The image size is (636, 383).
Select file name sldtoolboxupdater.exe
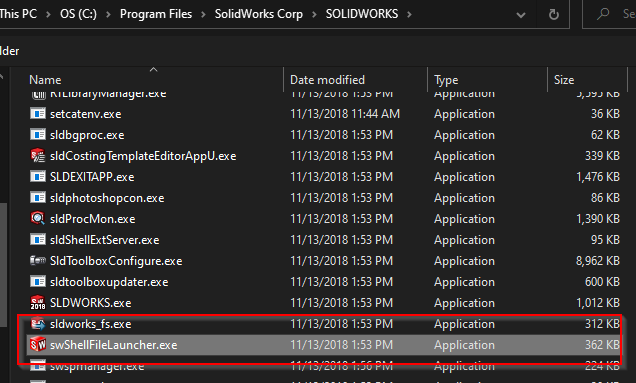coord(109,282)
